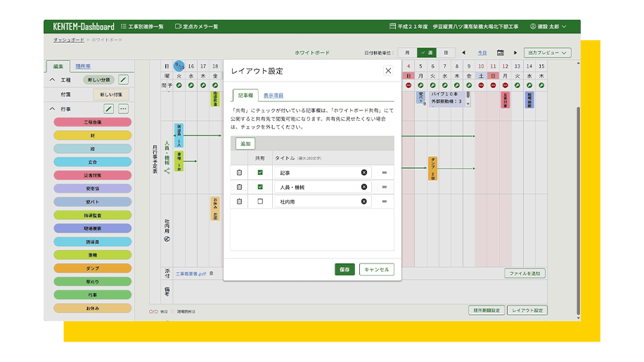The height and width of the screenshot is (362, 644).
Task: Click the 新しい分類 button
Action: pos(98,79)
